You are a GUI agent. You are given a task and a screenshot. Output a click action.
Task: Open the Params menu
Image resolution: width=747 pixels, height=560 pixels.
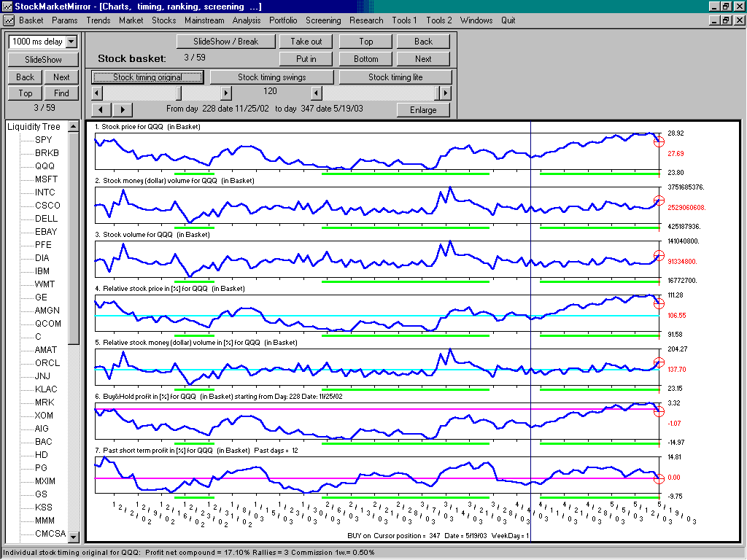(64, 20)
